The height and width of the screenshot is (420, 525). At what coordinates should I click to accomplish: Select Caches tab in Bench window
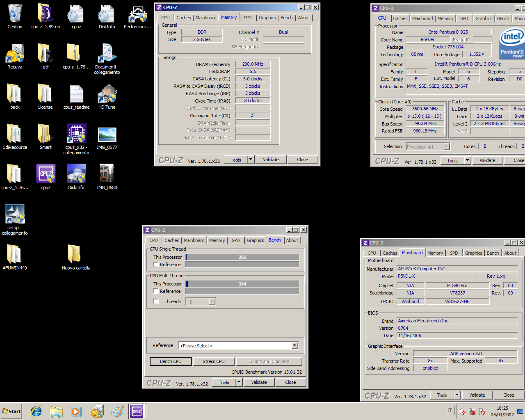[172, 240]
